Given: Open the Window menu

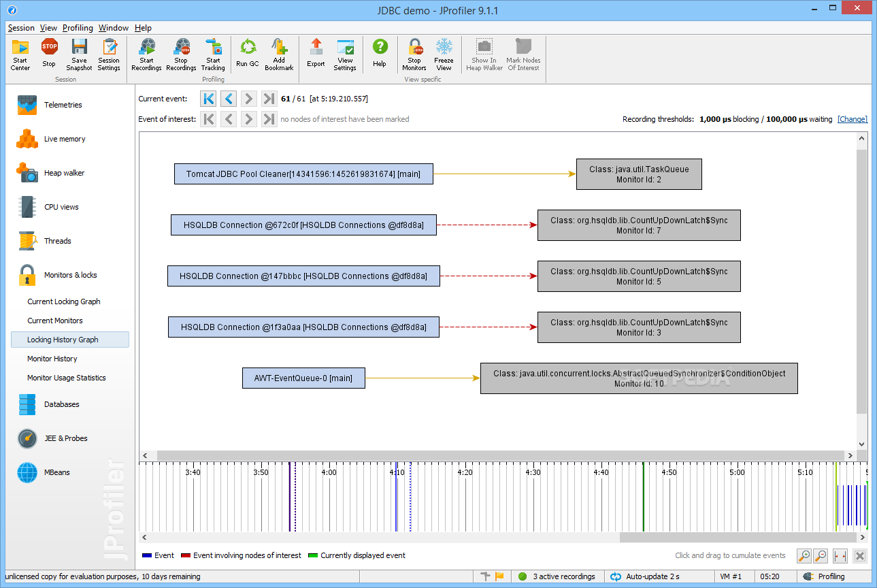Looking at the screenshot, I should 114,28.
